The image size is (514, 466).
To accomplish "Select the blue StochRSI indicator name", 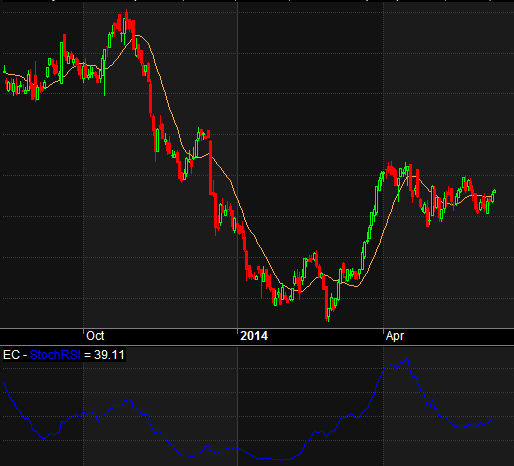I will pos(55,355).
